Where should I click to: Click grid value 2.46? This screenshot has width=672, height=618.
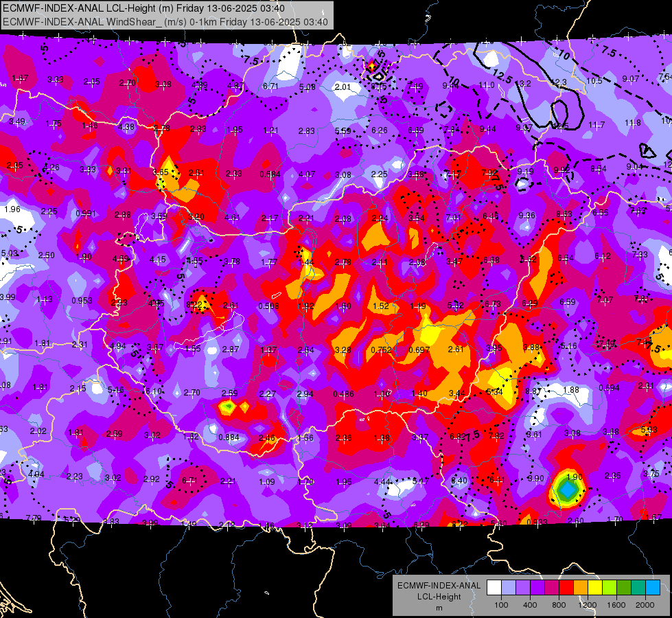[266, 437]
